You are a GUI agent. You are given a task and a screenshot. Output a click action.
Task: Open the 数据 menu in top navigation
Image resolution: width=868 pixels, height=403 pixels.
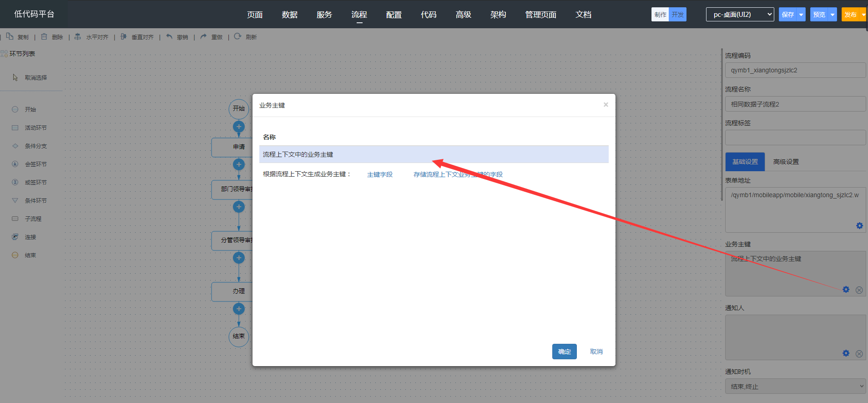pos(289,15)
